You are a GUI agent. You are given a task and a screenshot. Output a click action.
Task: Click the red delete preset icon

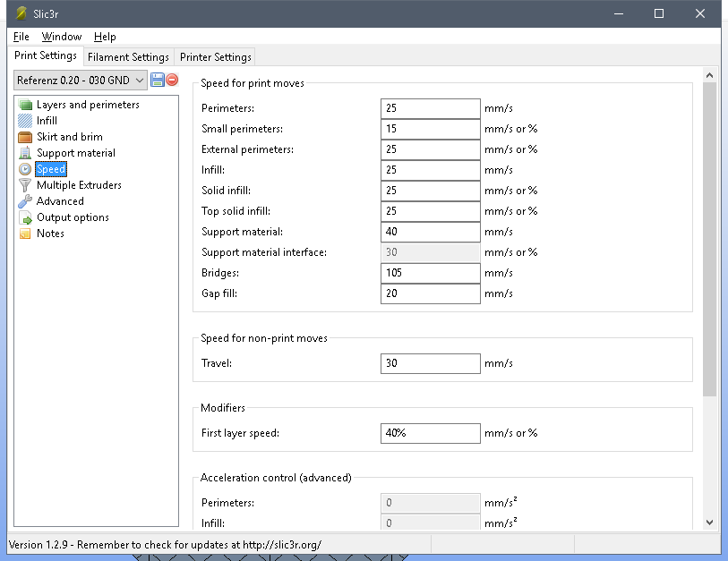[x=172, y=80]
